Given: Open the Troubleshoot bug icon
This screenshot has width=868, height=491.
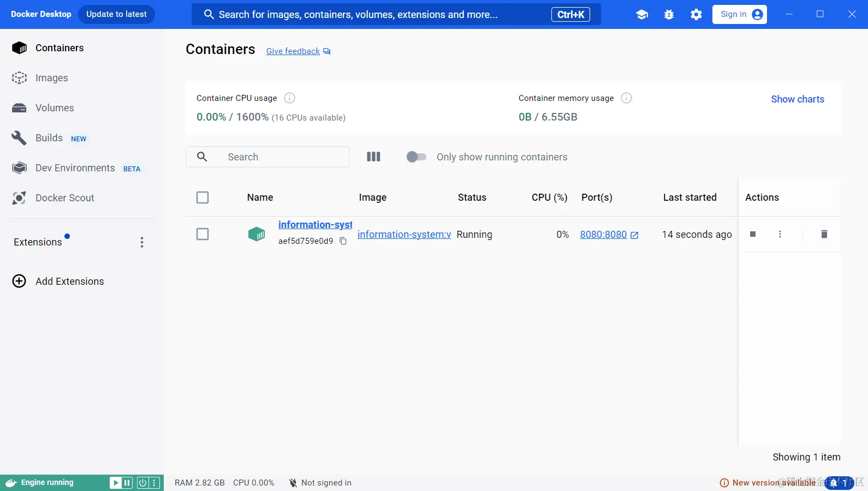Looking at the screenshot, I should pyautogui.click(x=669, y=15).
